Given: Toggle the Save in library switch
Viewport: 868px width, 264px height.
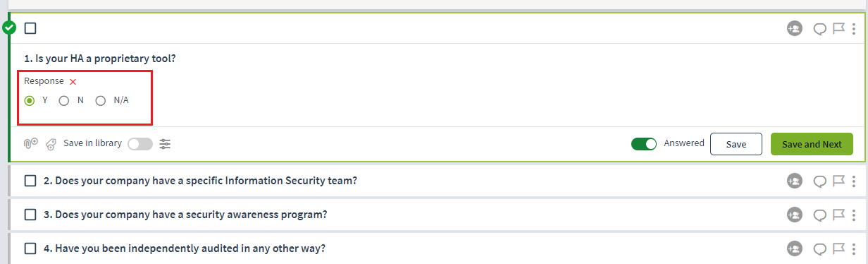Looking at the screenshot, I should [x=139, y=144].
